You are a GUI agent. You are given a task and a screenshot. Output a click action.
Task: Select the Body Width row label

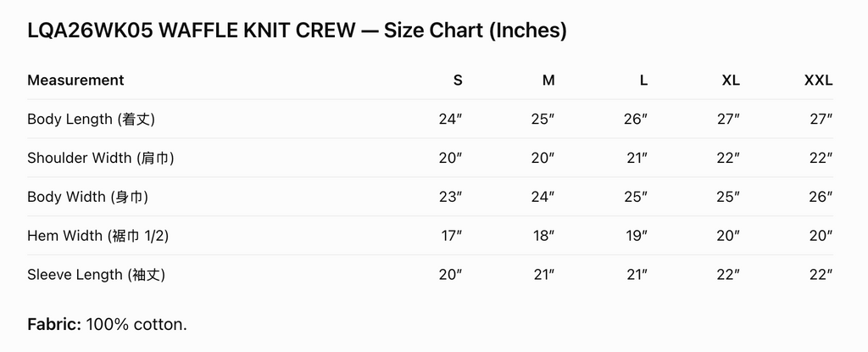click(87, 197)
